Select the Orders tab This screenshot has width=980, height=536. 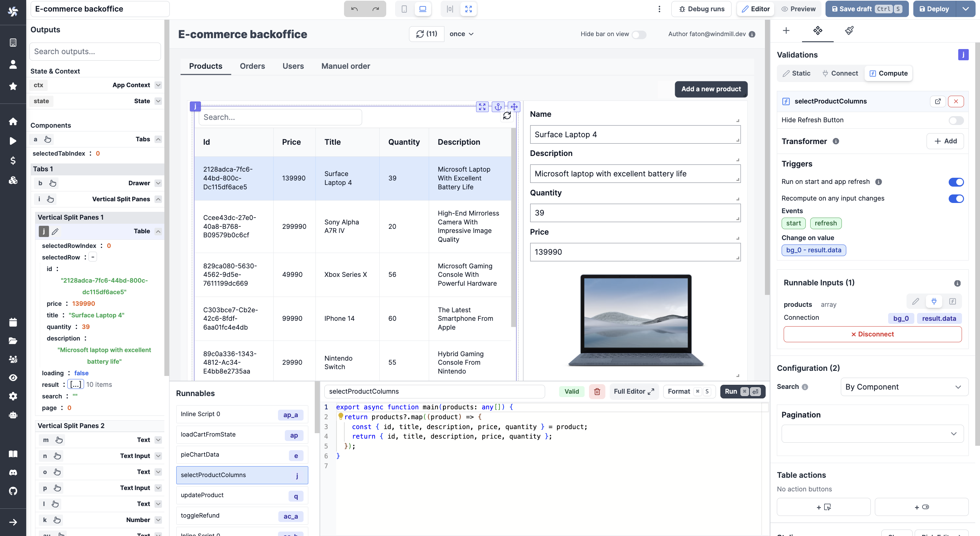(252, 66)
